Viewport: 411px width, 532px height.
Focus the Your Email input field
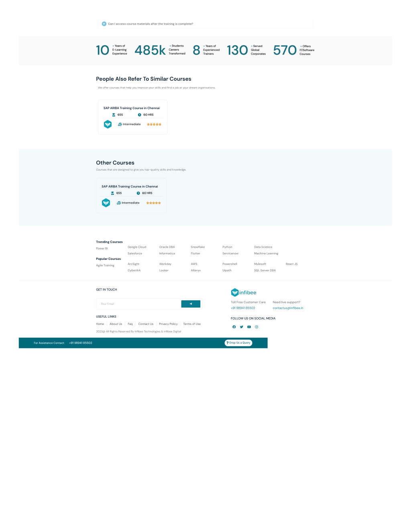pyautogui.click(x=138, y=304)
